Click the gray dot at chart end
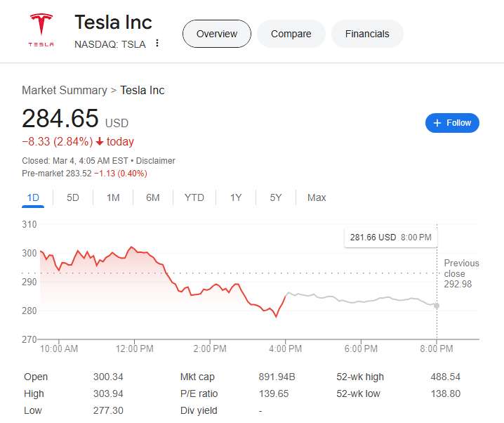Viewport: 504px width, 423px height. [x=437, y=306]
